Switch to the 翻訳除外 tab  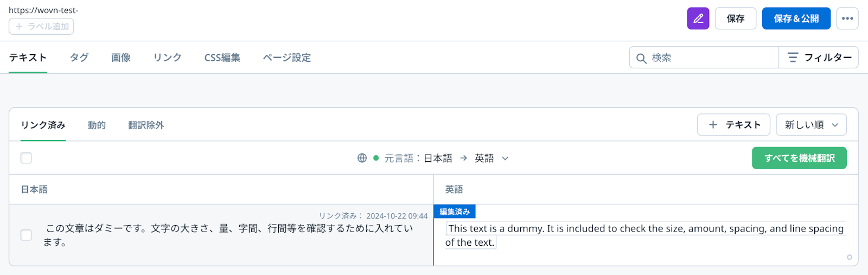tap(146, 125)
